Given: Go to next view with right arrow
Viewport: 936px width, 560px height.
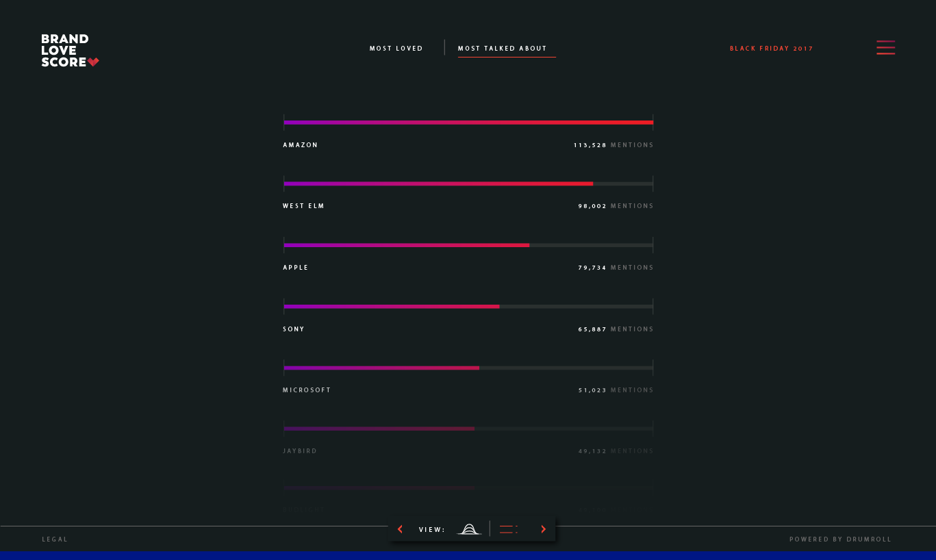Looking at the screenshot, I should pyautogui.click(x=544, y=529).
